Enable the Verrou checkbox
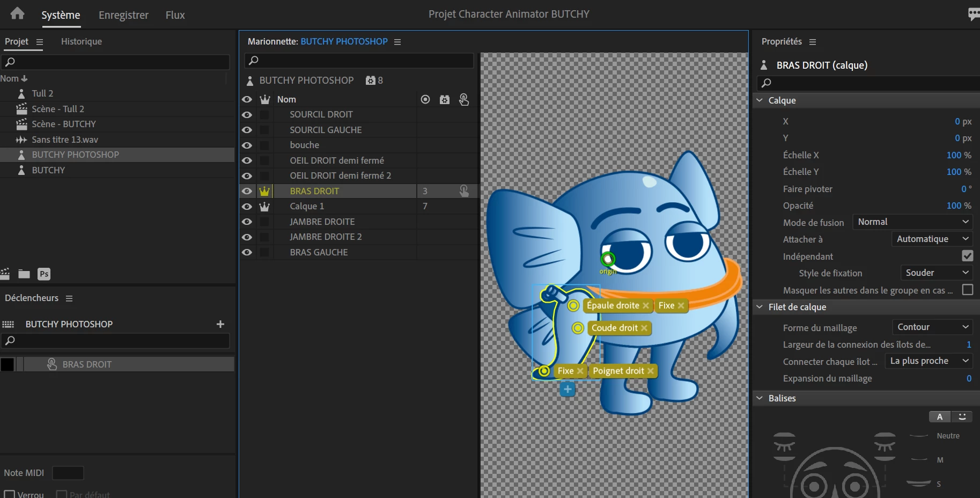The height and width of the screenshot is (498, 980). (10, 494)
